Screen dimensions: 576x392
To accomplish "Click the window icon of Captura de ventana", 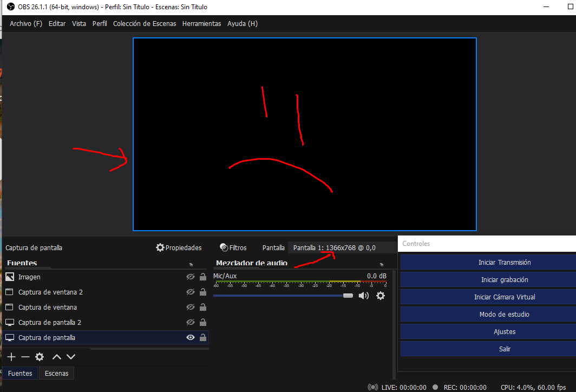I will pyautogui.click(x=10, y=307).
